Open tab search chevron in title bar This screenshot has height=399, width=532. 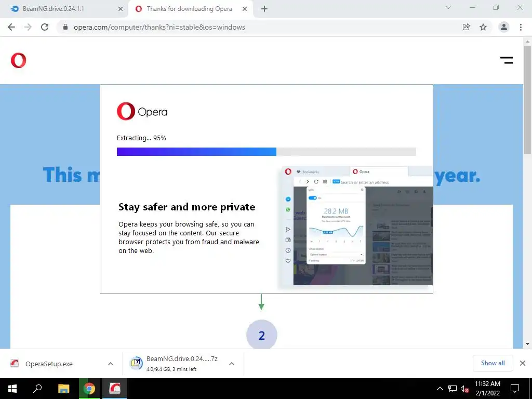click(x=448, y=7)
